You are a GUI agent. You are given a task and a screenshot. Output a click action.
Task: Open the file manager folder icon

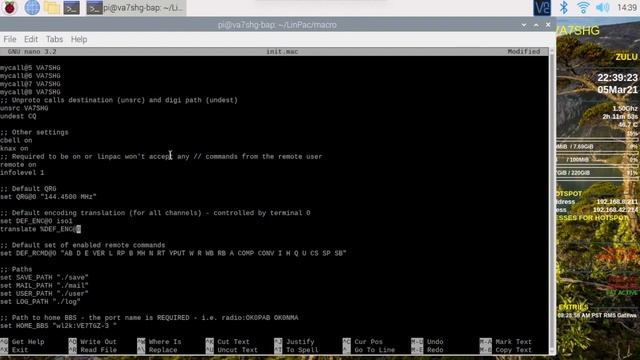click(x=52, y=7)
